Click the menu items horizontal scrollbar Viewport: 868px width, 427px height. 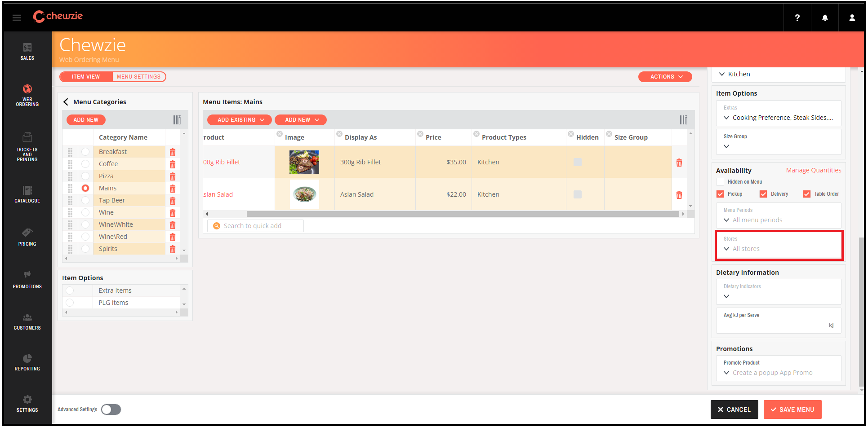(463, 214)
